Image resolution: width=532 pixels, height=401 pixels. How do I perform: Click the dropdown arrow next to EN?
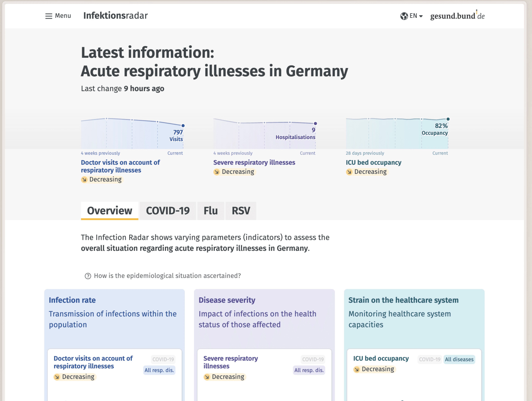point(421,16)
